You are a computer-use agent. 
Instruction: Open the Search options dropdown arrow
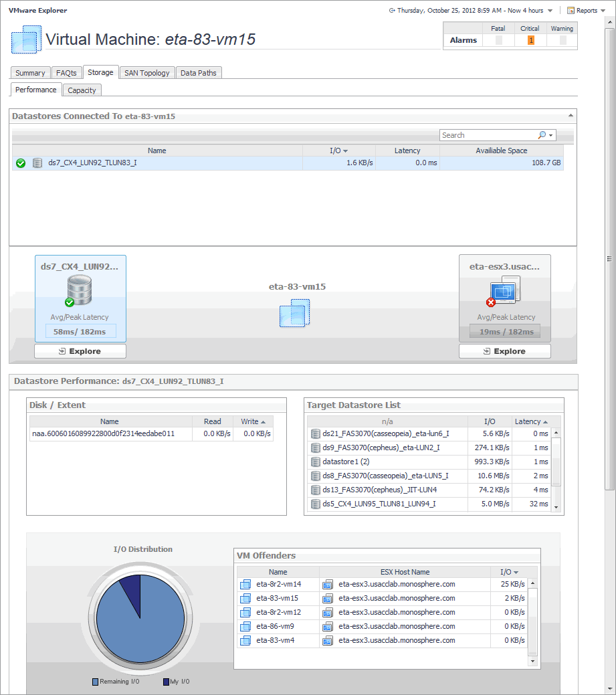tap(551, 135)
